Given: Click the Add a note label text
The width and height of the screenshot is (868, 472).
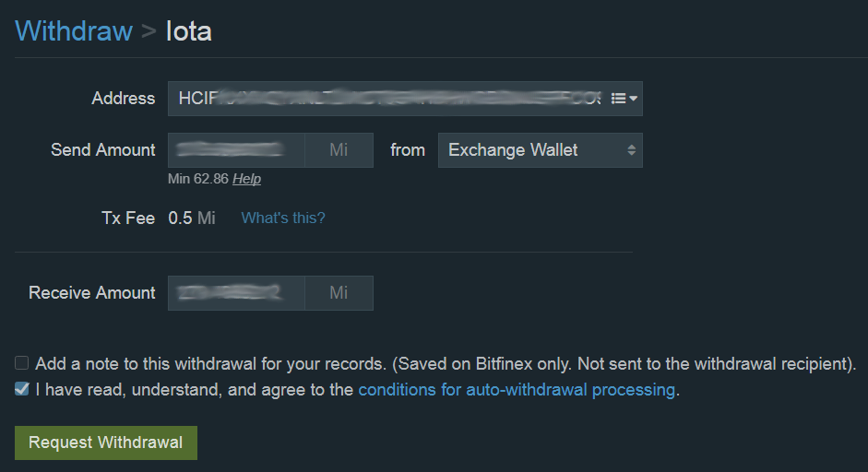Looking at the screenshot, I should 446,363.
